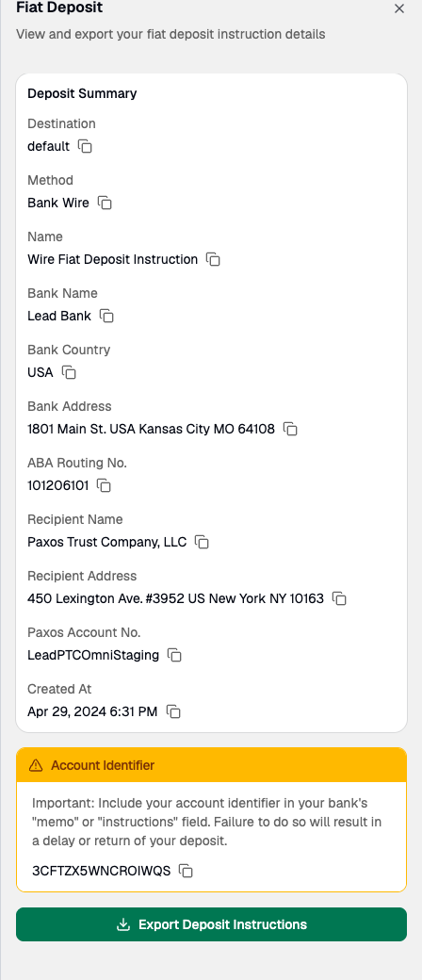Copy the Kansas City bank address
Image resolution: width=422 pixels, height=980 pixels.
290,430
